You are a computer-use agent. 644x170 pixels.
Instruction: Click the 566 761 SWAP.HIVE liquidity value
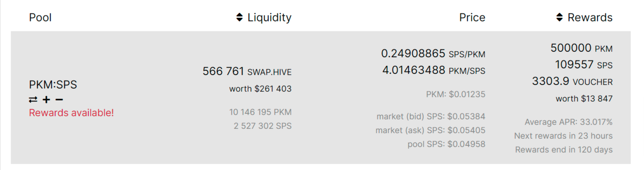pos(247,71)
